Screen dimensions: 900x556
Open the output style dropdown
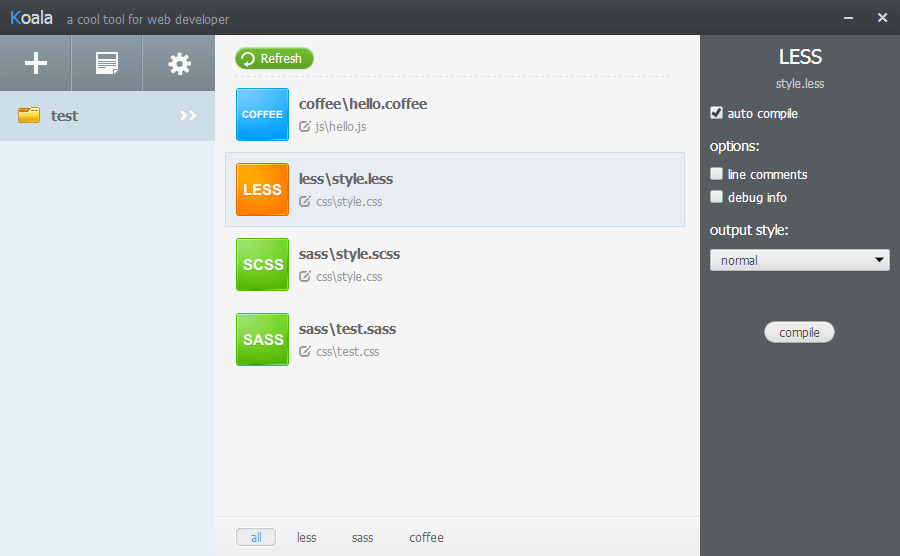[799, 260]
